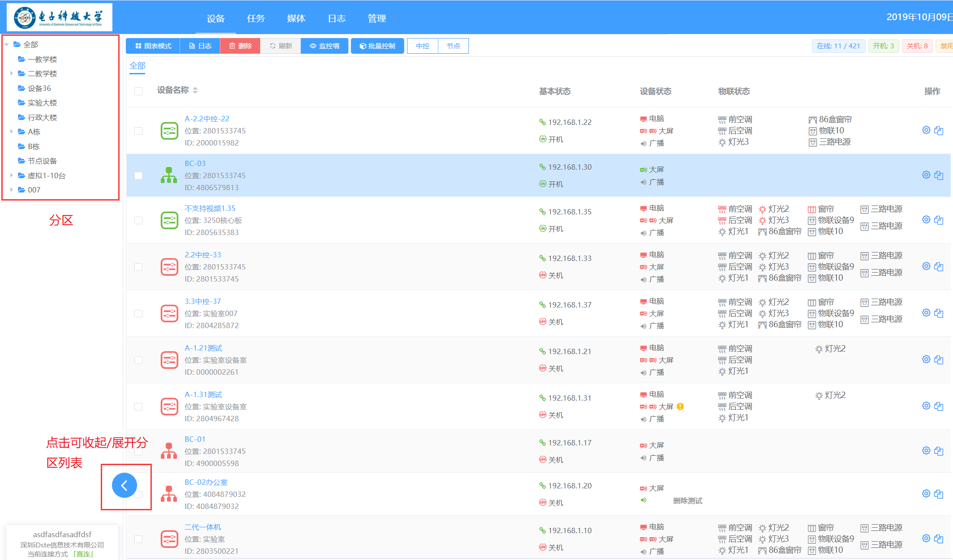Viewport: 953px width, 560px height.
Task: Expand the 二教学楼 tree folder
Action: 11,73
